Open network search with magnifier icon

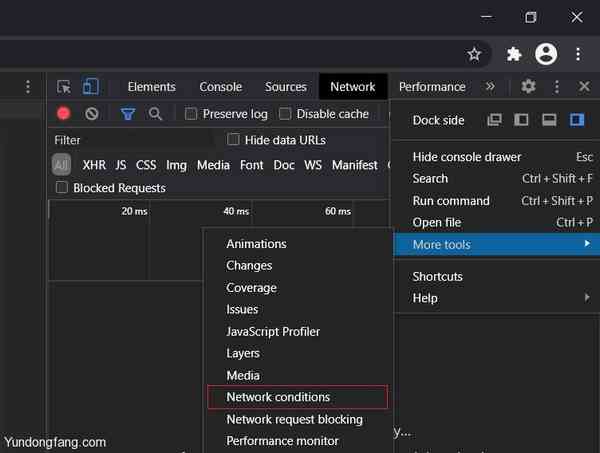click(155, 114)
